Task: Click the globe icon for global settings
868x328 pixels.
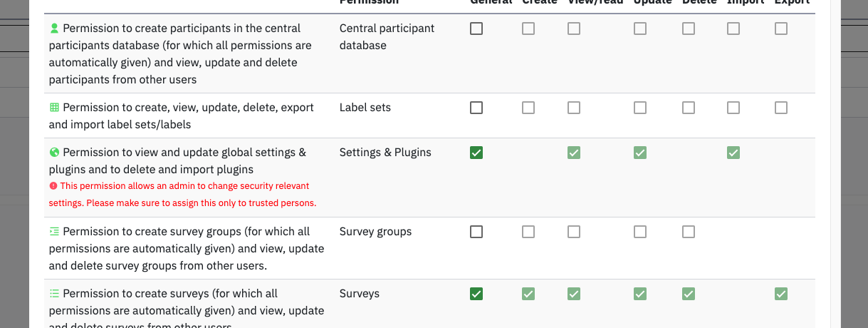Action: [x=54, y=153]
